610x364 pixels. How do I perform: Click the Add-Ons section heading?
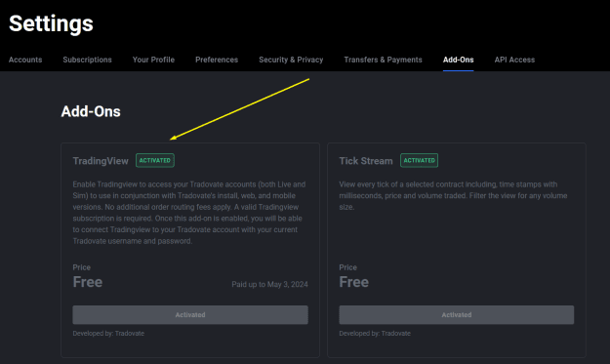click(91, 111)
